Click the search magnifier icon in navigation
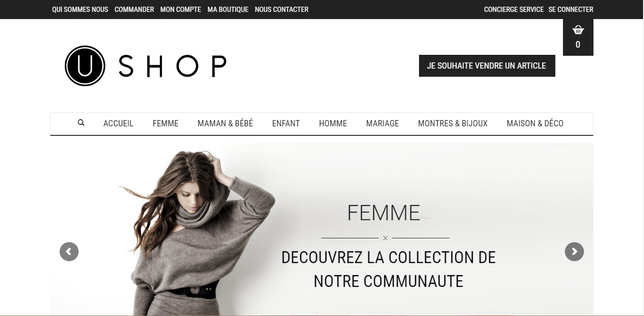This screenshot has height=316, width=644. click(x=81, y=122)
